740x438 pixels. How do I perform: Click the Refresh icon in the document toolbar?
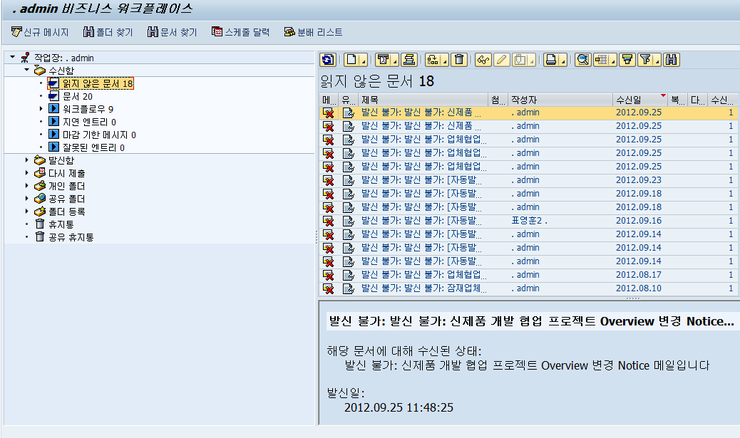point(328,60)
